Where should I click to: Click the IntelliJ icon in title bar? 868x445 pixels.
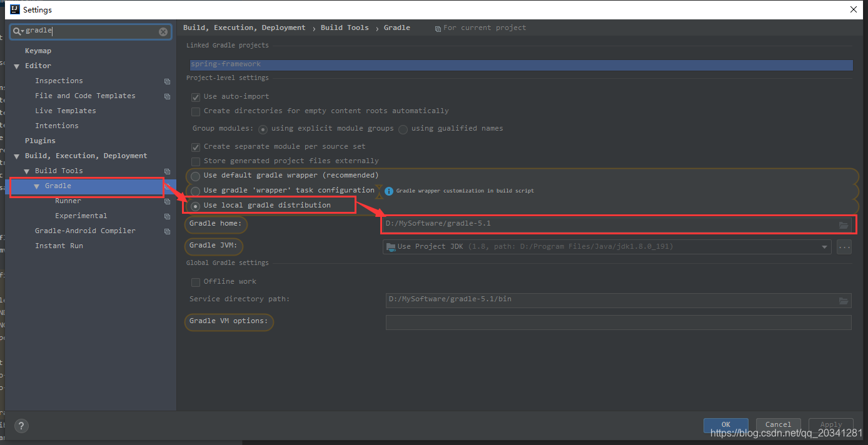tap(14, 9)
